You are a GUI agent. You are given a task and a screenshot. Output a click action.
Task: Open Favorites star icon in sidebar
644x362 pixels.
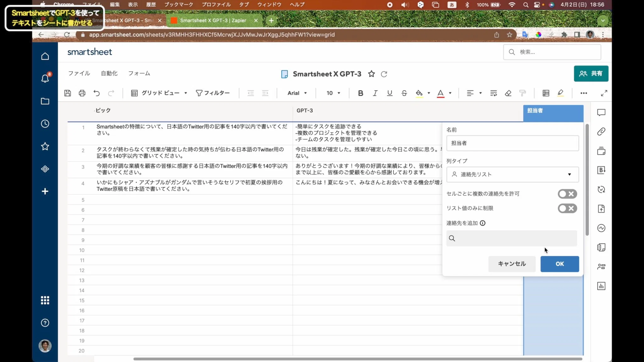pyautogui.click(x=45, y=146)
